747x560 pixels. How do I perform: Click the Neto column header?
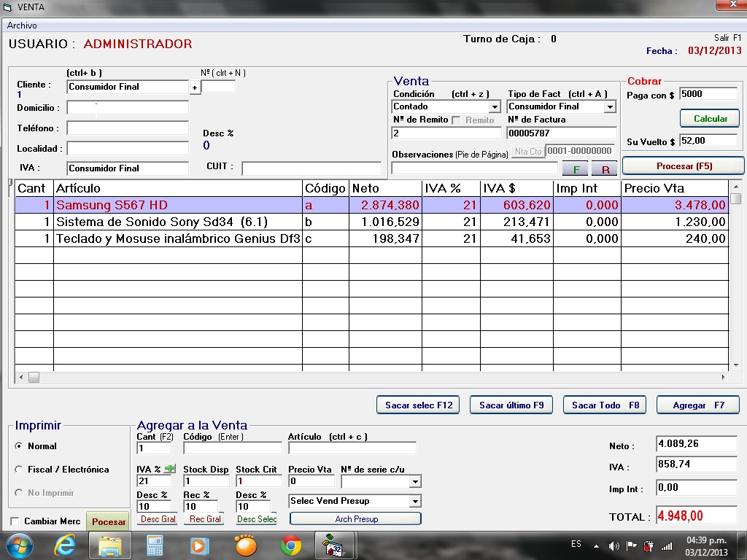[385, 189]
